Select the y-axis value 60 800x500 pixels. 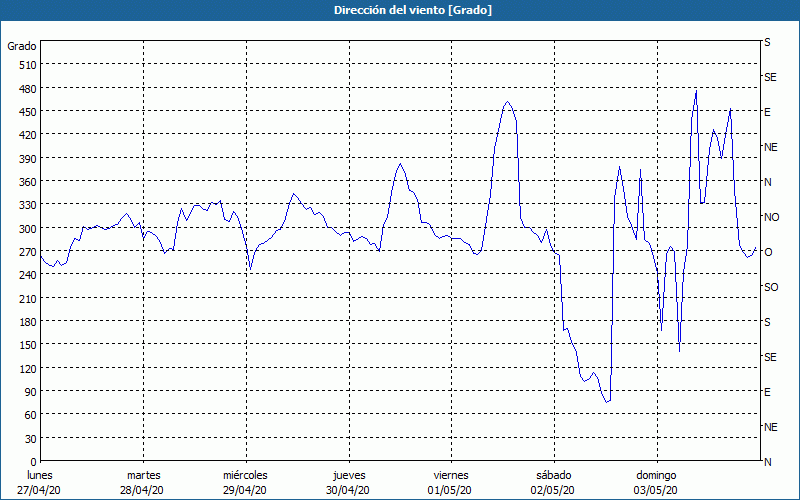31,415
